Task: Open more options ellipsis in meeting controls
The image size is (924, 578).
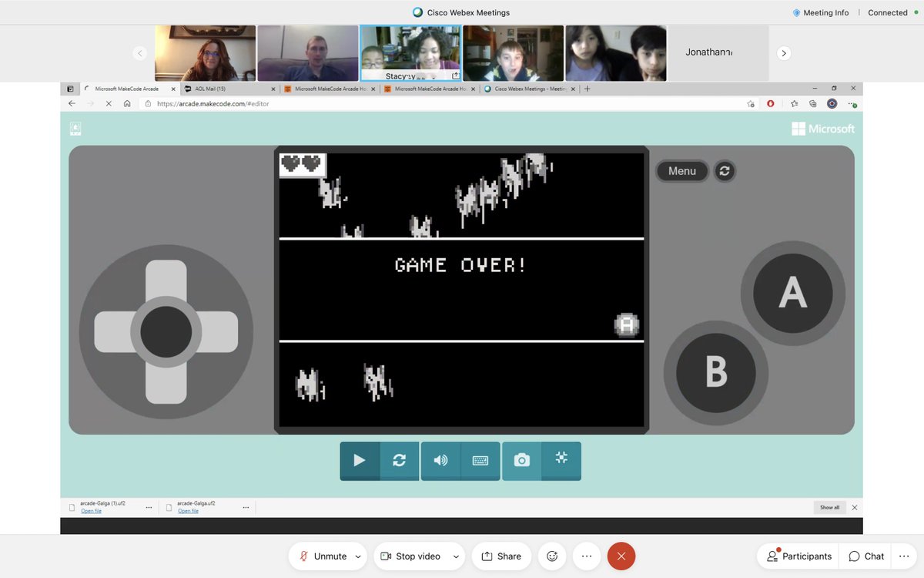Action: click(587, 556)
